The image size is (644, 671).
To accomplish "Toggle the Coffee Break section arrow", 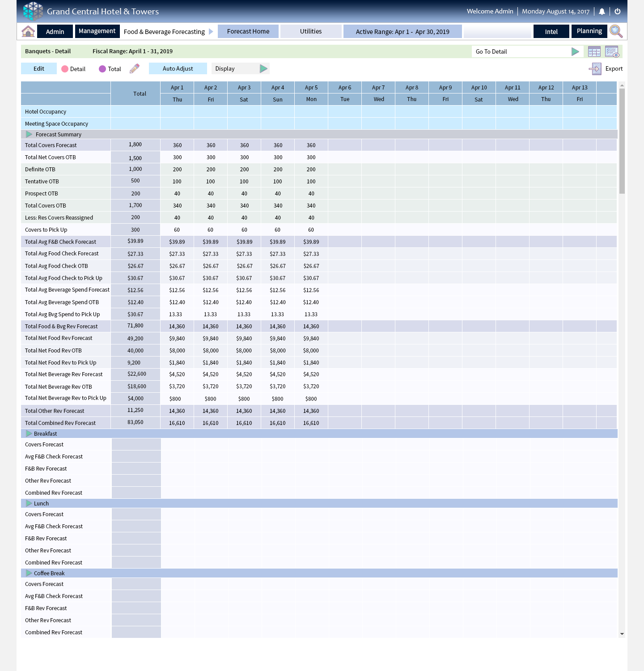I will click(29, 573).
